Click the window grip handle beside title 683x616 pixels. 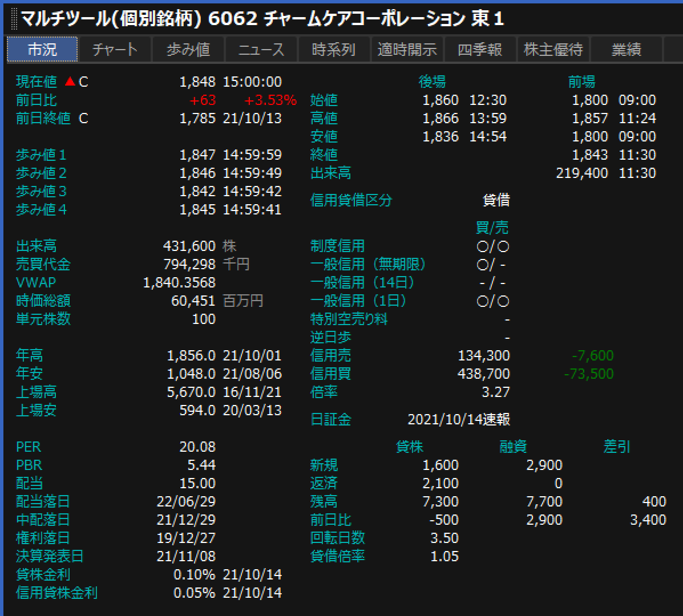tap(14, 19)
